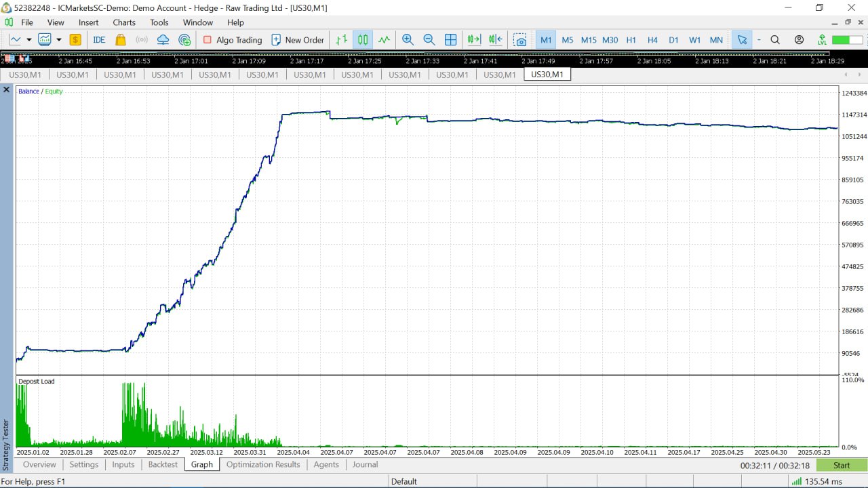Open the Default profile selector
This screenshot has height=488, width=868.
coord(404,481)
